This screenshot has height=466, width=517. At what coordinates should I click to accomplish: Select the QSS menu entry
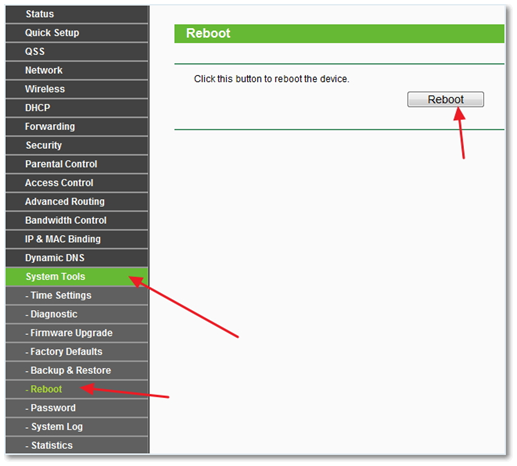coord(77,51)
